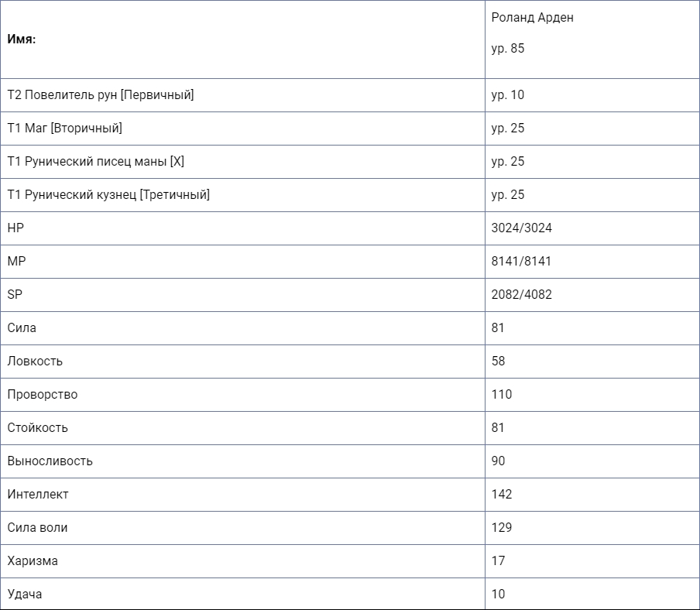Click the 'Харизма' value 17
700x610 pixels.
(498, 561)
